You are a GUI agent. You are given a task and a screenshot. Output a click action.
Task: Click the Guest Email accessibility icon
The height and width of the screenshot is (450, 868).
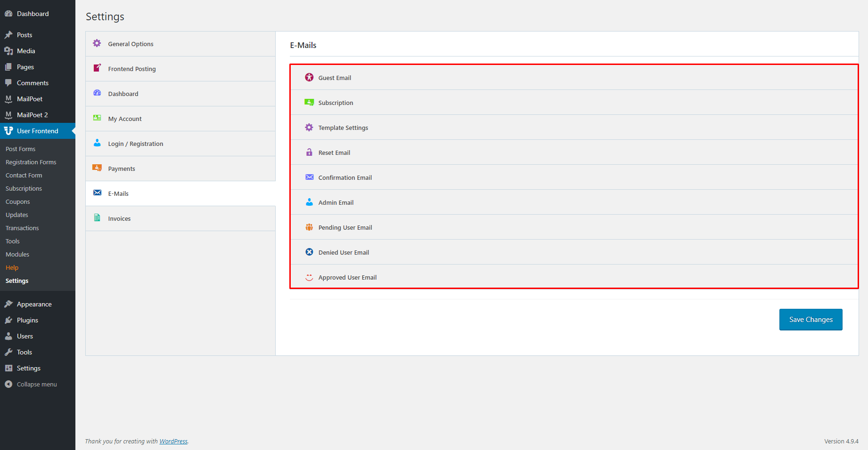pos(309,77)
